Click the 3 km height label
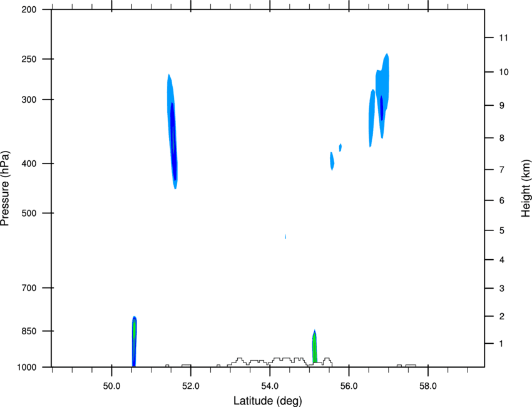 tap(501, 288)
